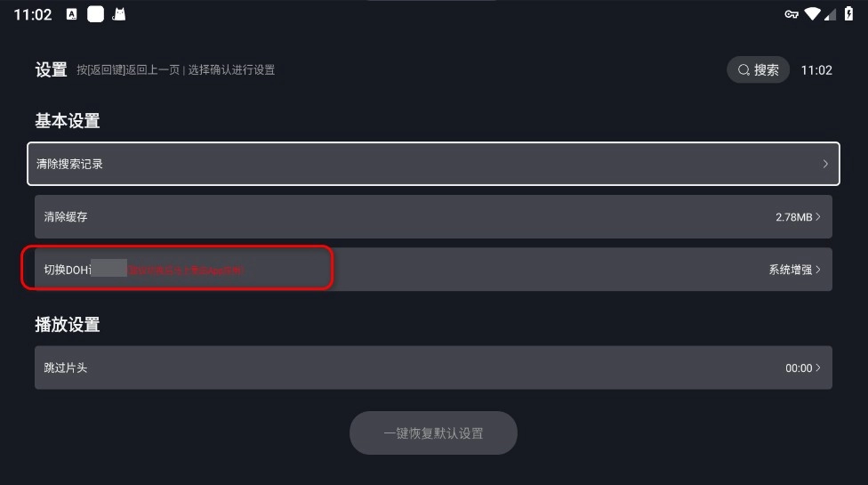Open the 系统增强 DOH option selector

794,270
